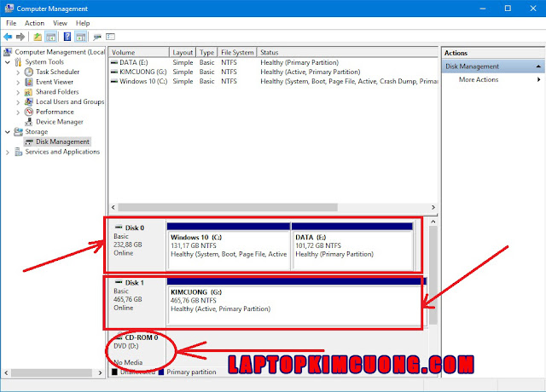This screenshot has width=546, height=392.
Task: Click Show/Hide Console Tree toolbar icon
Action: click(x=51, y=37)
